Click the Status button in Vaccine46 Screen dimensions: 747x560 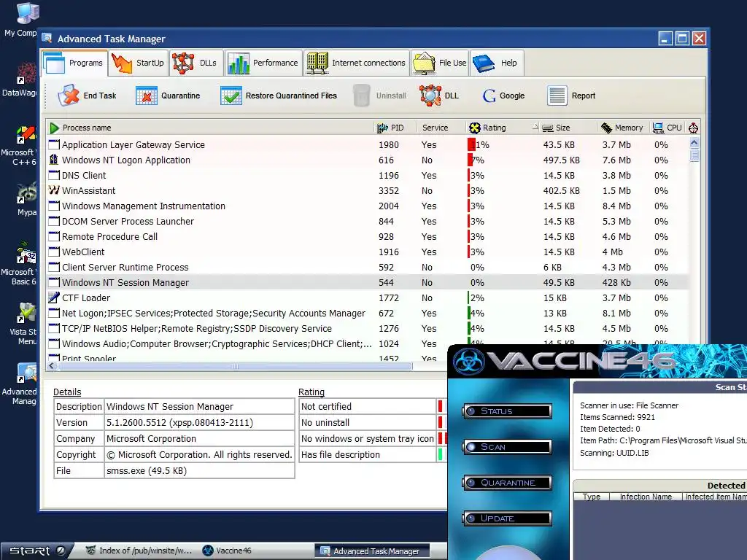[x=507, y=411]
